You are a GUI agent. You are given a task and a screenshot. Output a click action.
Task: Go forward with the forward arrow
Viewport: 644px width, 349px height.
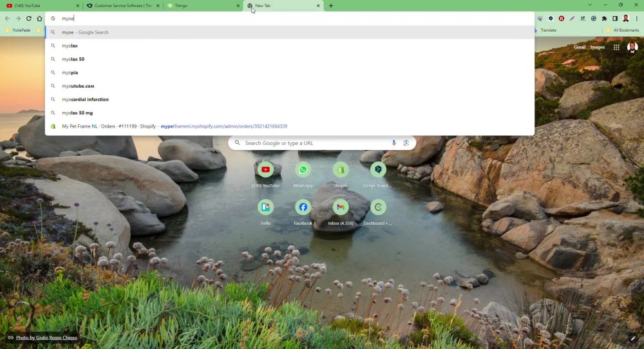[x=18, y=19]
